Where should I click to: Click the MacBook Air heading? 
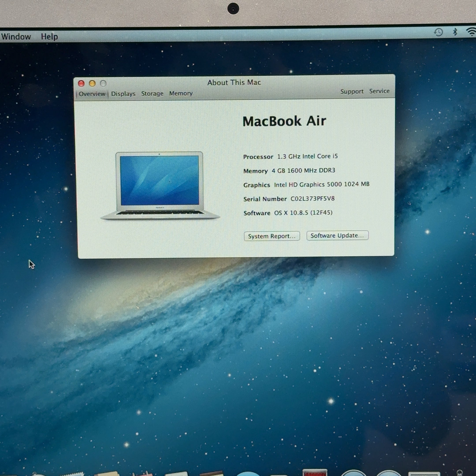pos(284,121)
